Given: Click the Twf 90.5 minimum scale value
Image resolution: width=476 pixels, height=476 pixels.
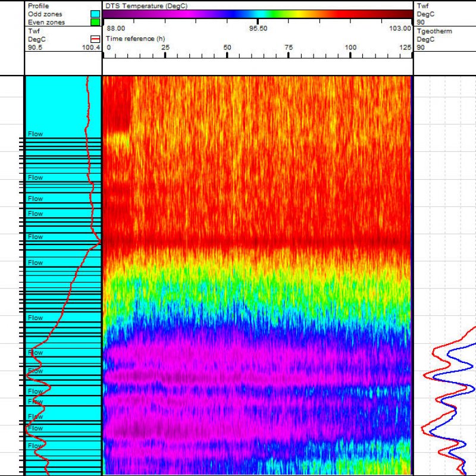Looking at the screenshot, I should click(x=35, y=48).
